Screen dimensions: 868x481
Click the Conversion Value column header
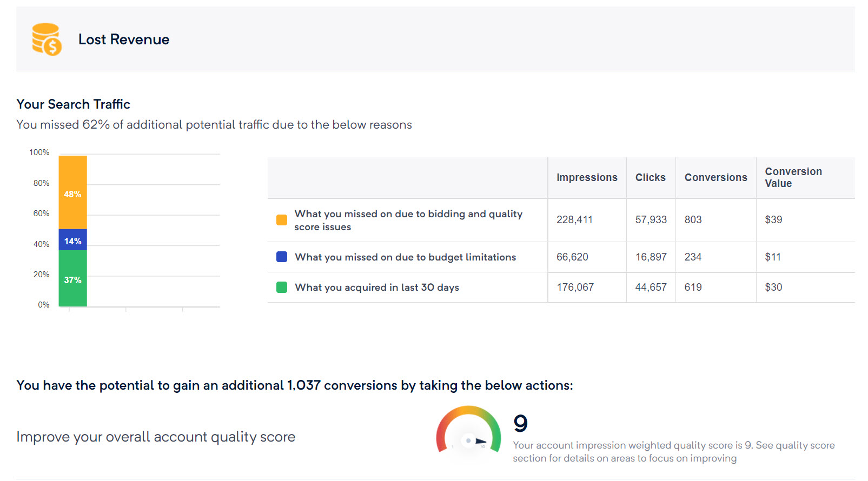(793, 177)
